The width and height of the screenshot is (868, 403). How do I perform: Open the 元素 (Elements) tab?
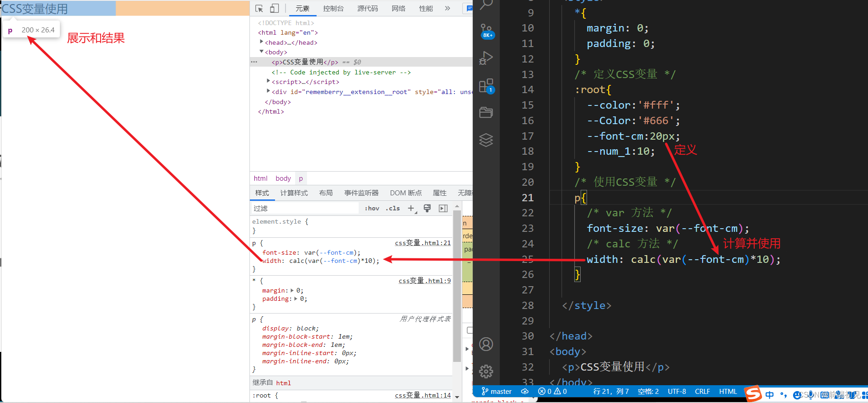tap(302, 8)
